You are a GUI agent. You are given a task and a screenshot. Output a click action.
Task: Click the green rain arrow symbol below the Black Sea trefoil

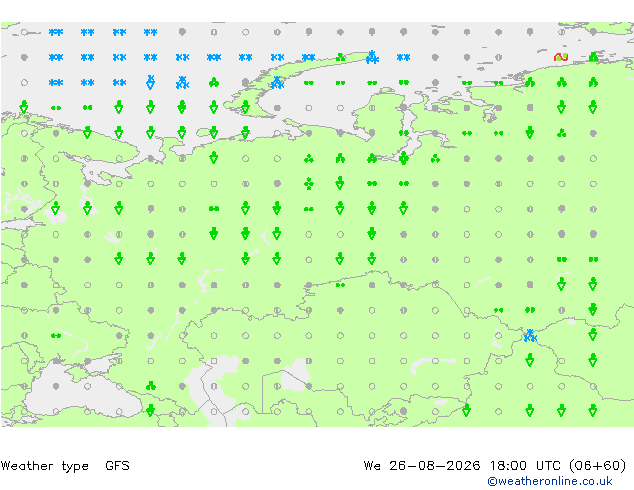(x=150, y=410)
